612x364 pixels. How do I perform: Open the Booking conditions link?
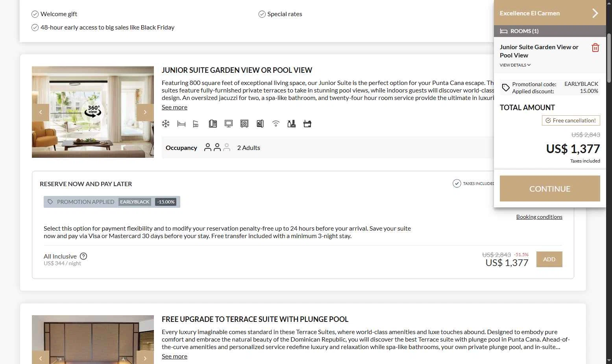click(539, 217)
